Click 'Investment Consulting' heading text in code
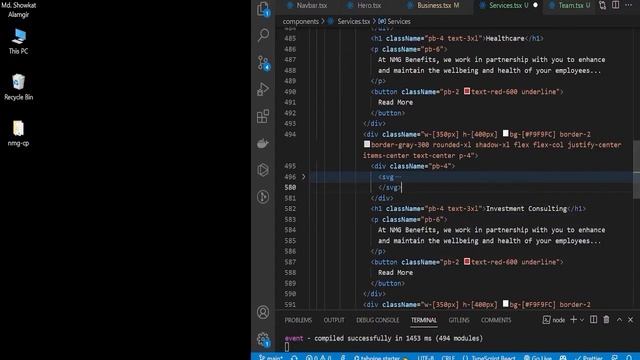 (x=527, y=209)
